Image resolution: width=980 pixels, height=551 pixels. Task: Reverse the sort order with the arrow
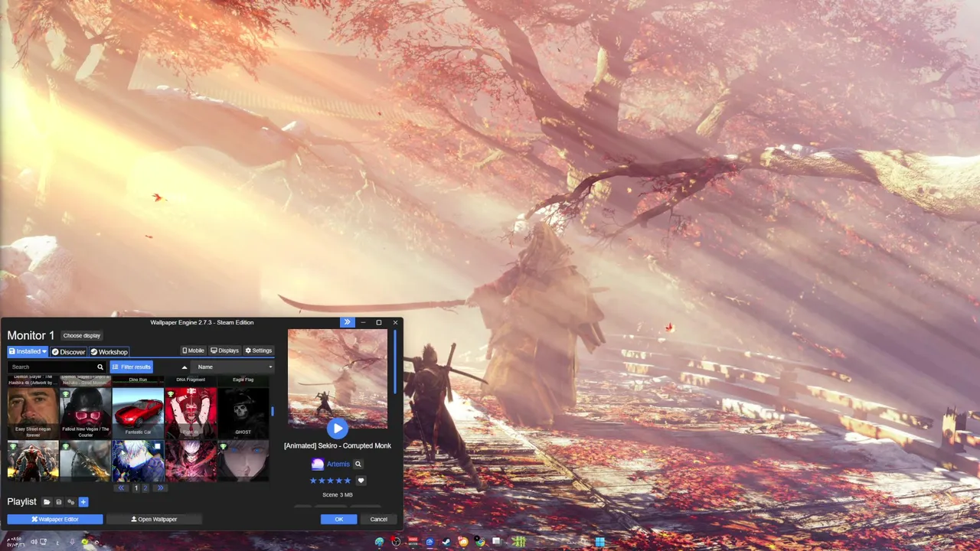point(184,367)
